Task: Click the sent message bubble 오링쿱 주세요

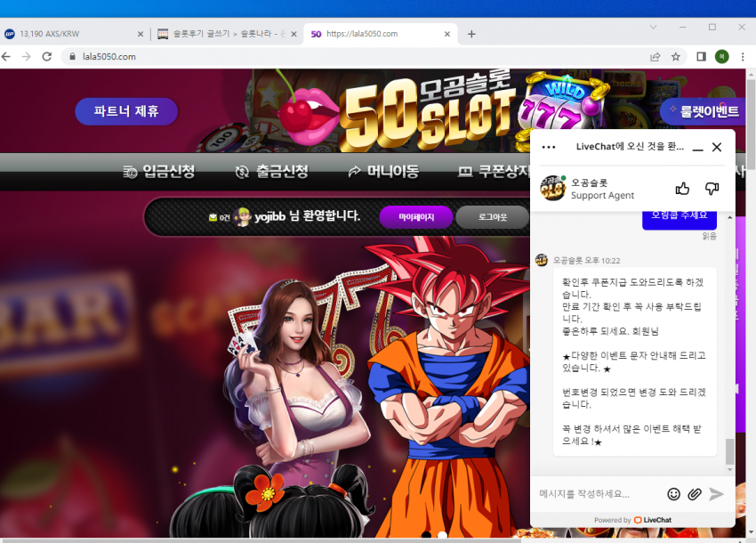Action: (680, 219)
